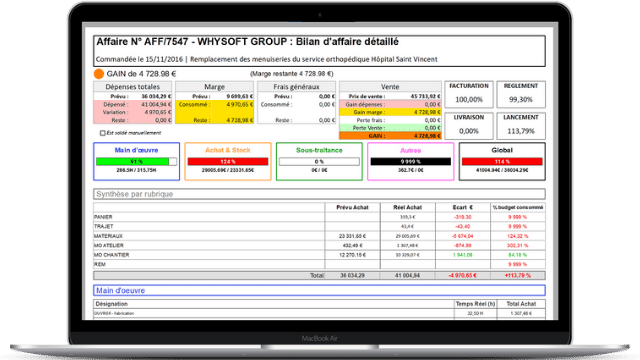Select the MO CHANTIER table row
640x360 pixels.
click(319, 255)
